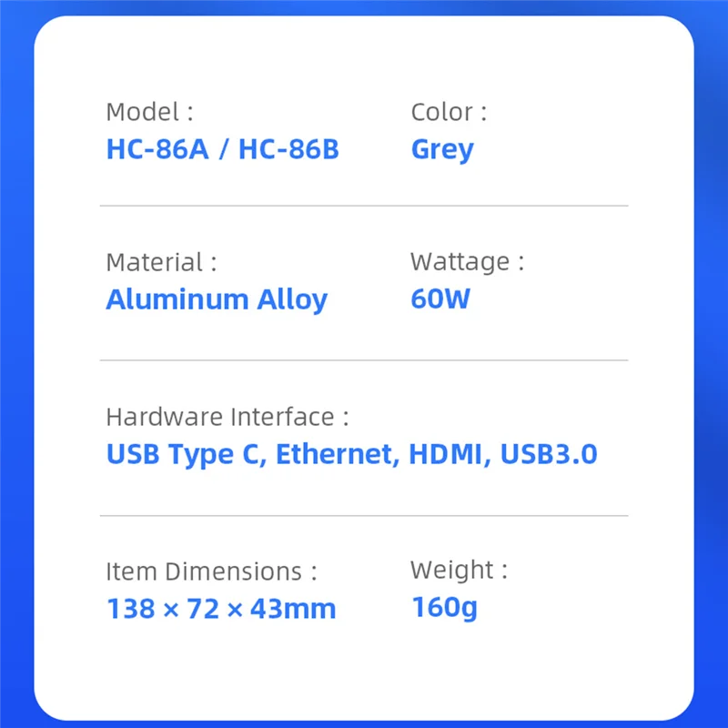Click the "Item Dimensions :" label
This screenshot has width=728, height=728.
(x=211, y=571)
